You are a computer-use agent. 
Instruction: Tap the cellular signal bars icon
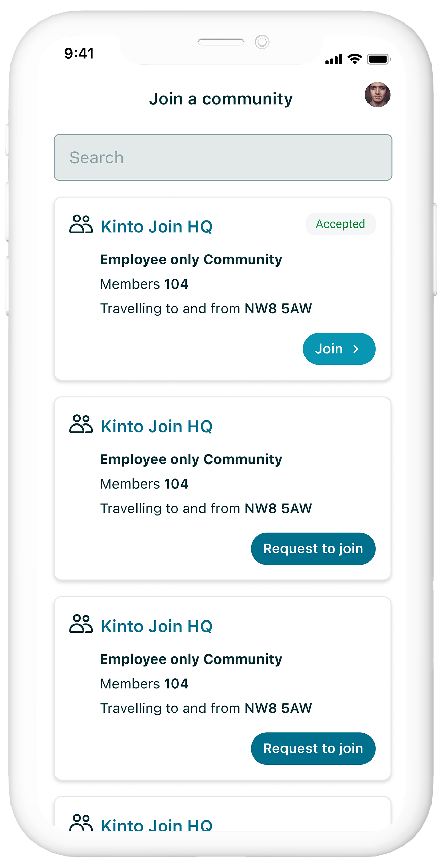pos(334,59)
